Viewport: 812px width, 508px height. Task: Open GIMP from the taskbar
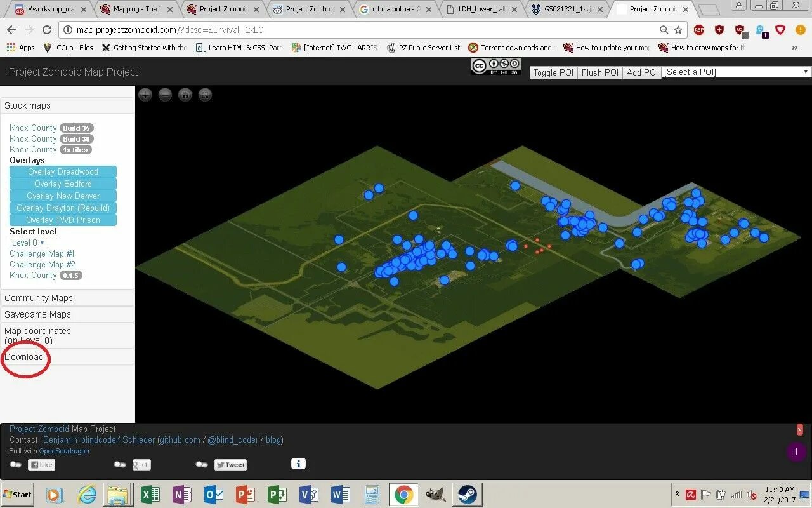[435, 494]
